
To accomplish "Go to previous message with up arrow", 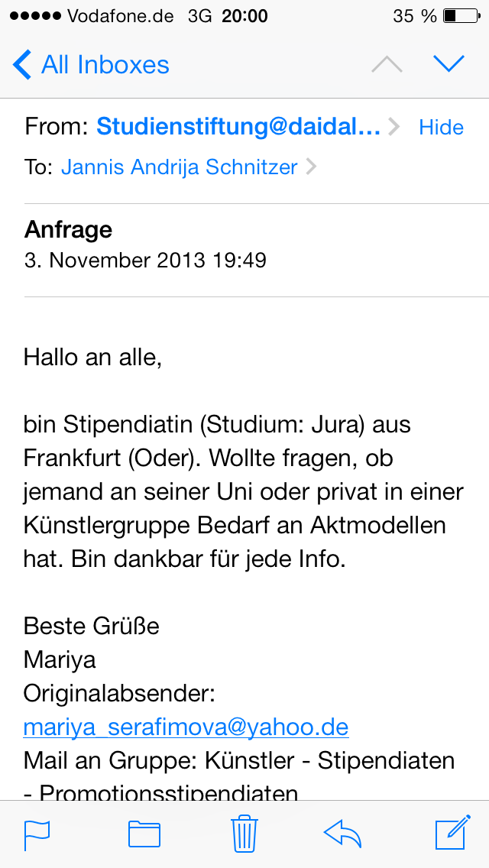I will pos(387,65).
